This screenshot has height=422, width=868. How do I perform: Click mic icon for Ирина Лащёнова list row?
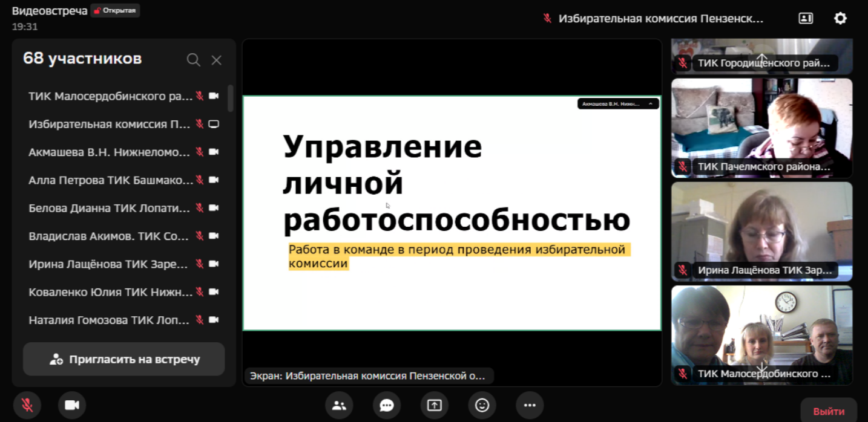click(x=199, y=264)
